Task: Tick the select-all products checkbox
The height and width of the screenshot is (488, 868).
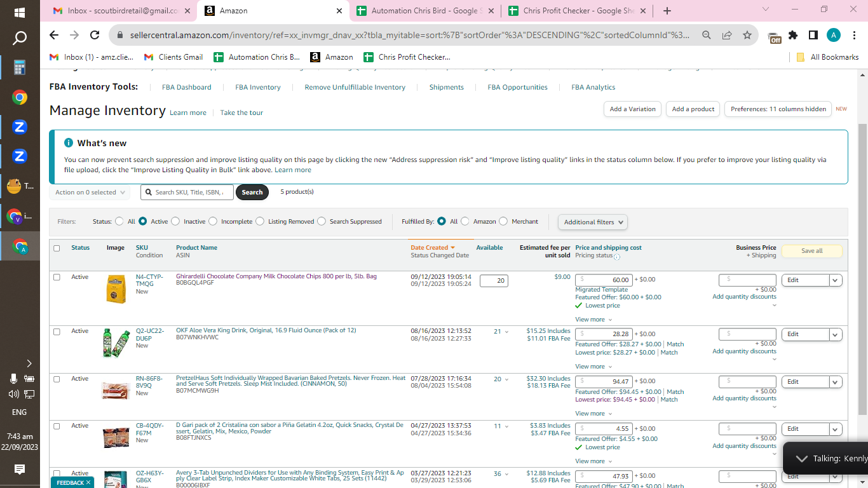Action: click(x=57, y=248)
